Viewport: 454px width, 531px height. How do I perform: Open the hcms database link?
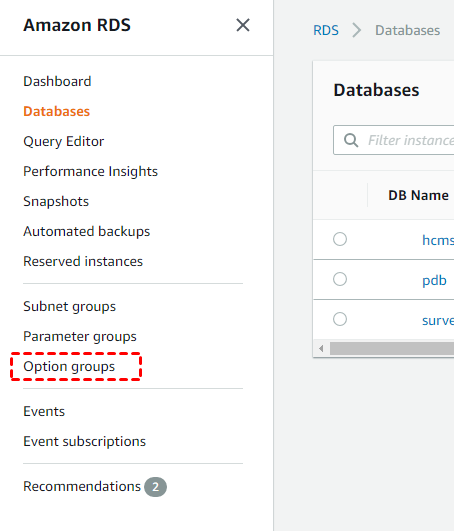click(438, 240)
